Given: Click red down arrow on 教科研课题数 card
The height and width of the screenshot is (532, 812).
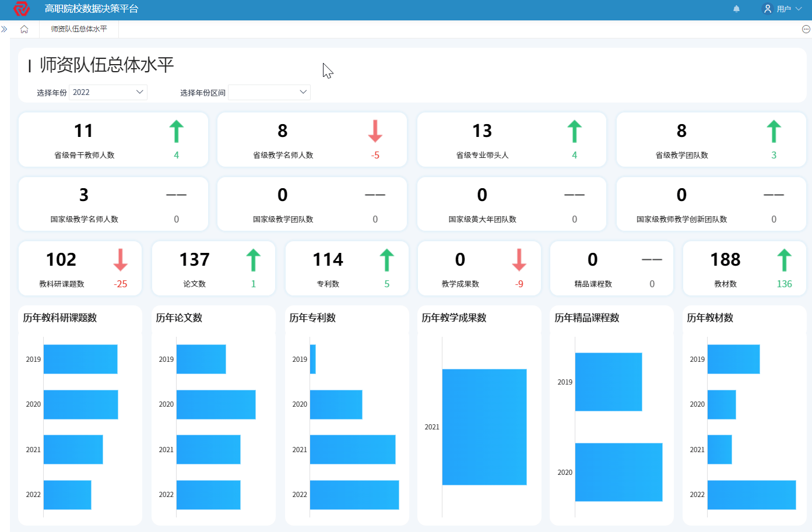Looking at the screenshot, I should tap(120, 260).
